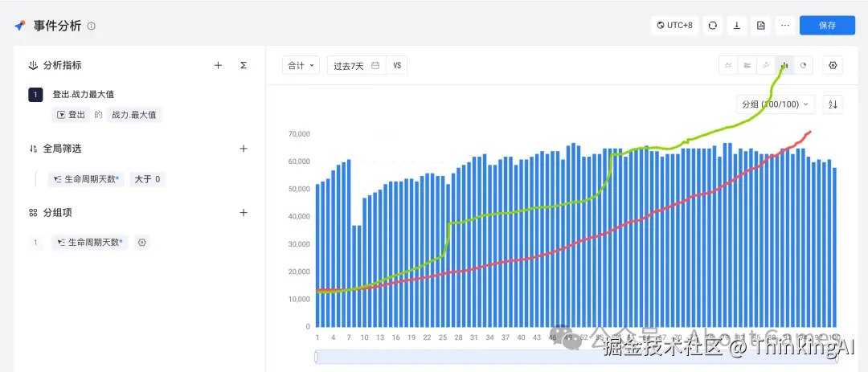Image resolution: width=868 pixels, height=372 pixels.
Task: Click the 50,000 y-axis label
Action: point(300,189)
